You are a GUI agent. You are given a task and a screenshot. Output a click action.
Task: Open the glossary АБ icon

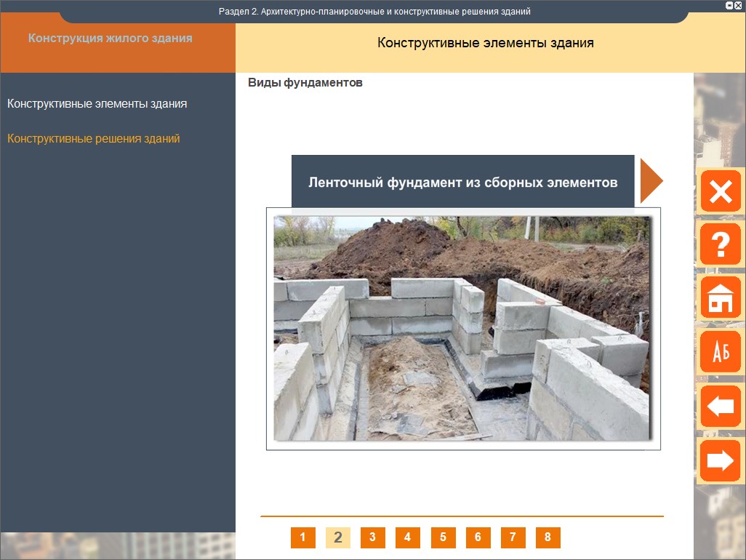(x=720, y=352)
